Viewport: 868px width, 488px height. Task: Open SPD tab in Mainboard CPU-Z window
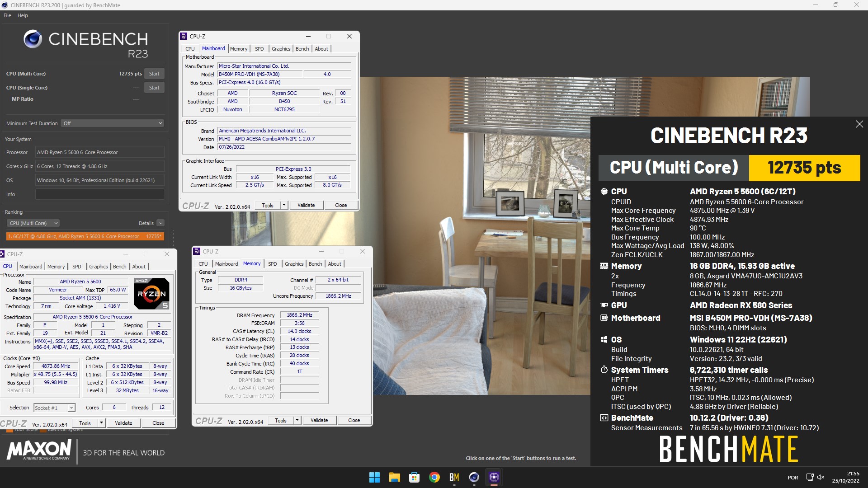click(x=259, y=49)
